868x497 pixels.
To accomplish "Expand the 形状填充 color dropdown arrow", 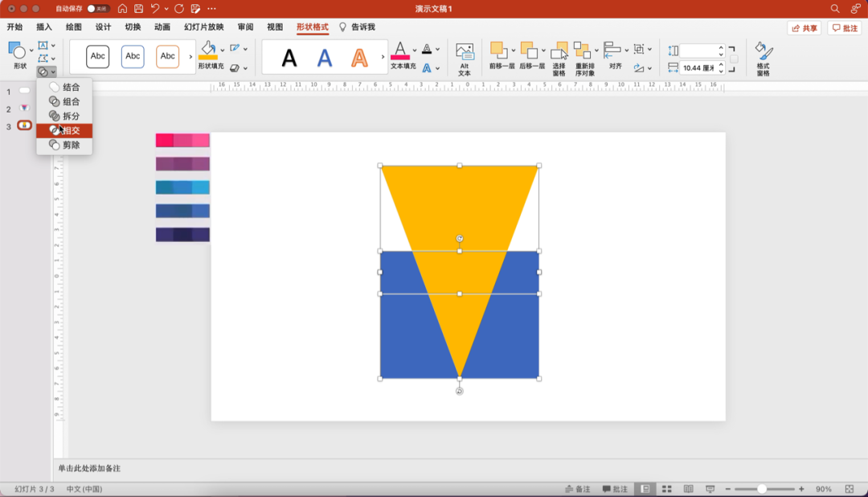I will (x=222, y=50).
